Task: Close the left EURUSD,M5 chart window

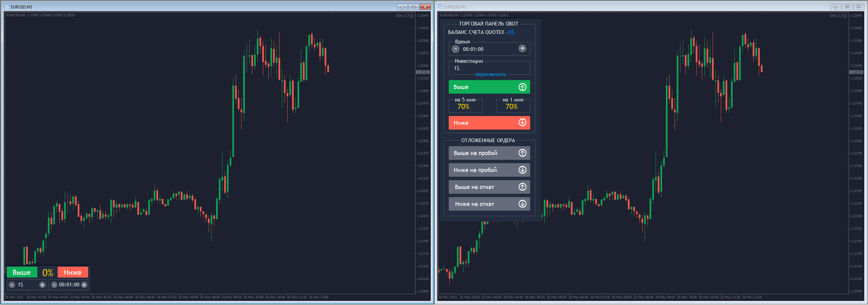Action: click(x=425, y=7)
